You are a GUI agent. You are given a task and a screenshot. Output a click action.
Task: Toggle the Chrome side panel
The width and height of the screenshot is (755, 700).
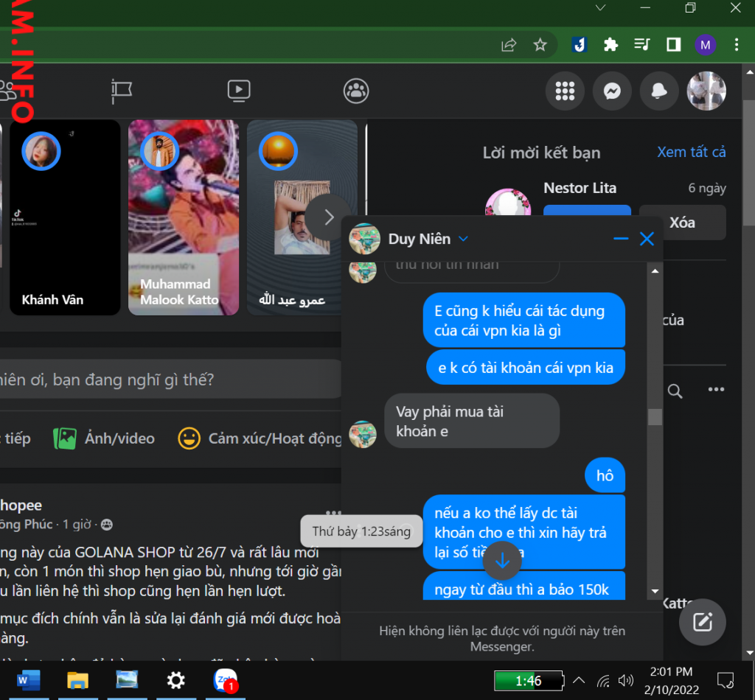pyautogui.click(x=673, y=45)
